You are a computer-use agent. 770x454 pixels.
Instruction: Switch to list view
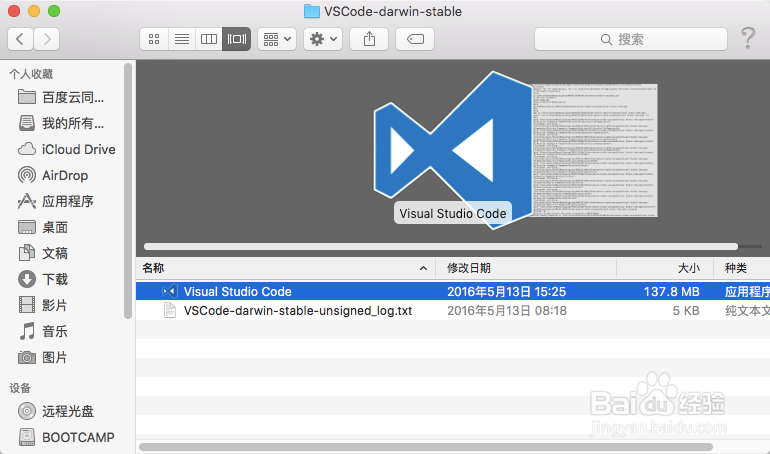182,39
